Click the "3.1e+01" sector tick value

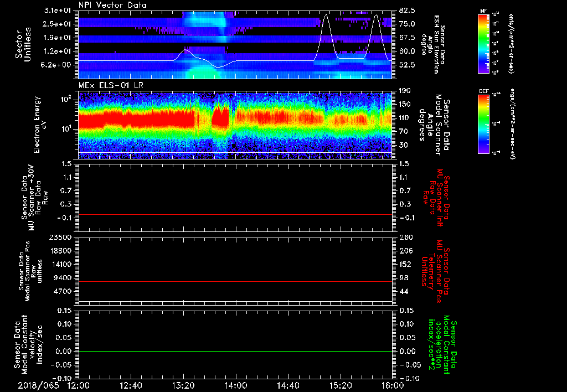[x=56, y=11]
